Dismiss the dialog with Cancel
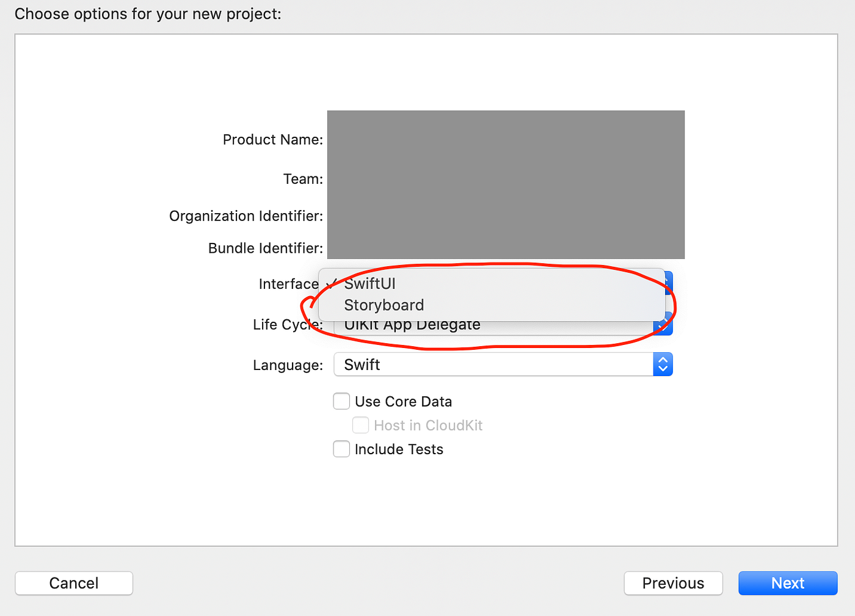This screenshot has height=616, width=855. [x=74, y=583]
